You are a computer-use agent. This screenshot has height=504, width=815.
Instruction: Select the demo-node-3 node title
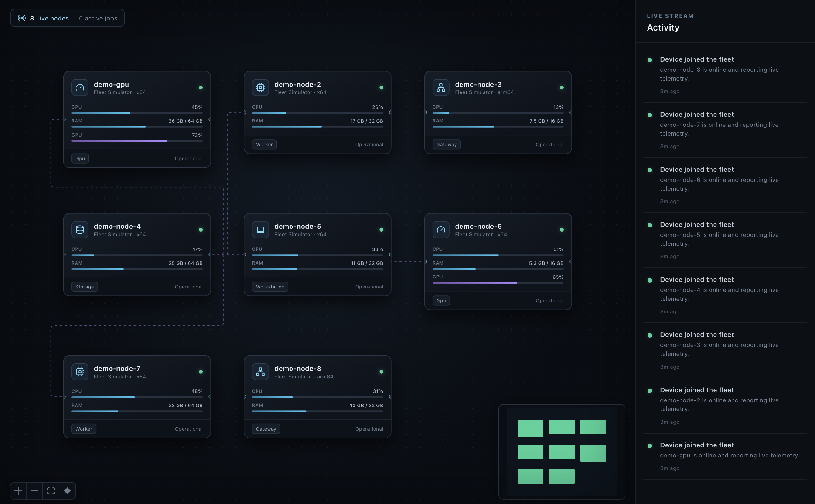pyautogui.click(x=478, y=84)
